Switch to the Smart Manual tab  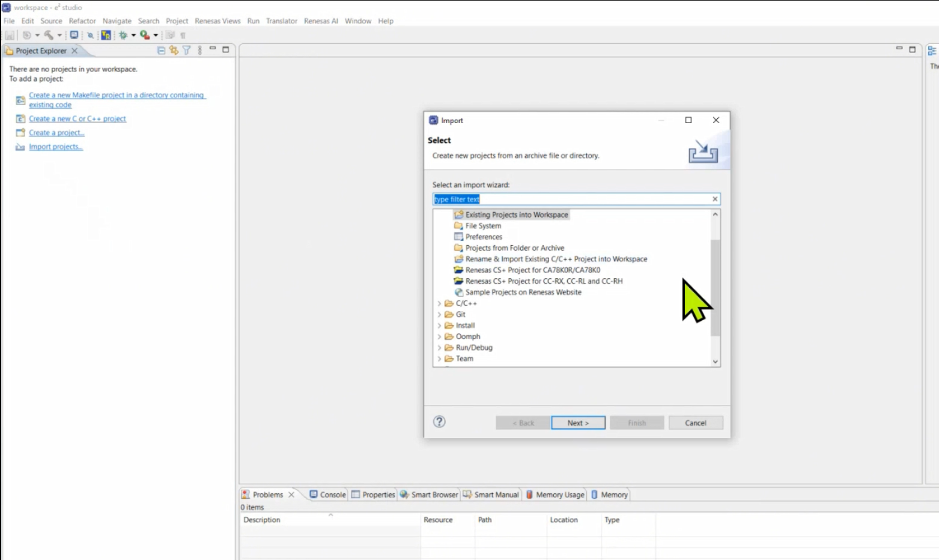coord(491,495)
